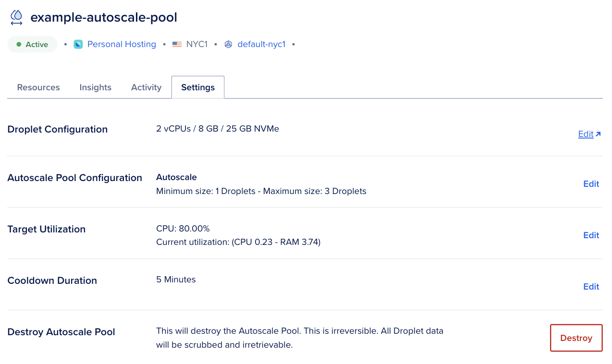Switch to the Activity tab
Image resolution: width=612 pixels, height=364 pixels.
click(x=146, y=87)
